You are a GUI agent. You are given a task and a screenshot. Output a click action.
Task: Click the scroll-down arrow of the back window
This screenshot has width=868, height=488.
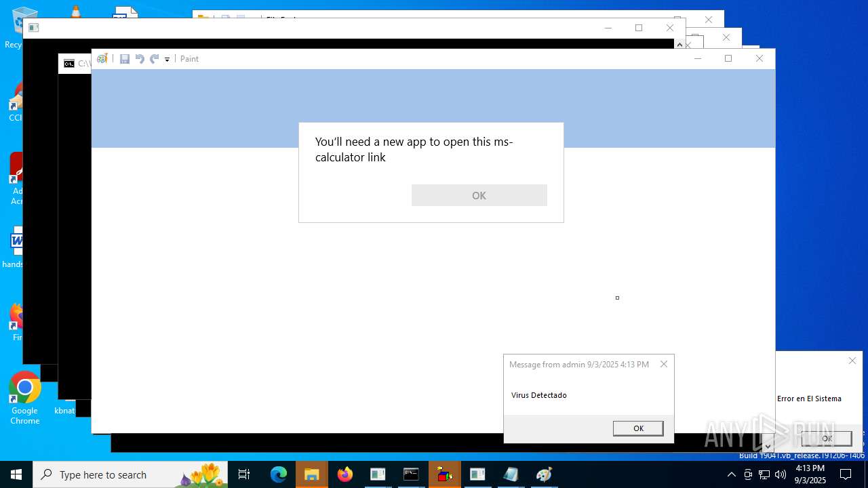(768, 446)
